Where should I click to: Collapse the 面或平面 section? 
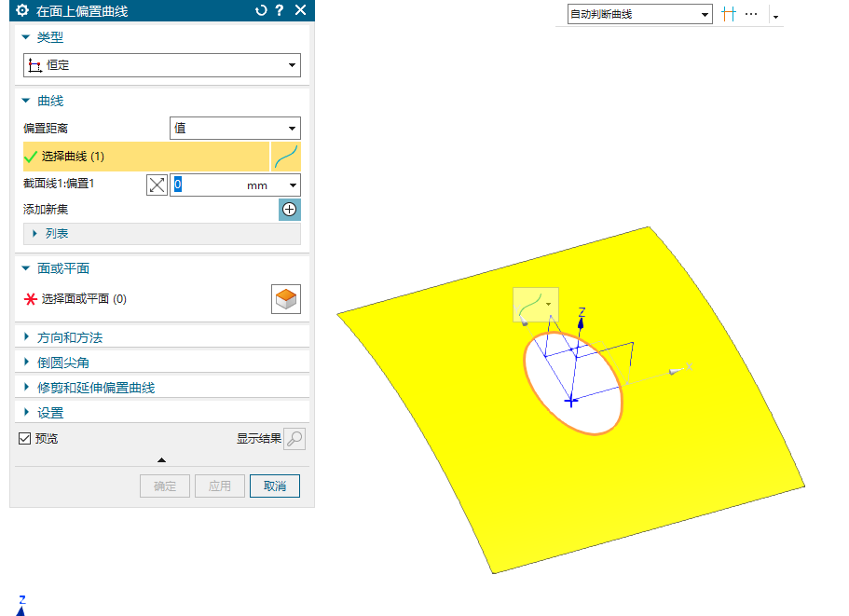(25, 268)
